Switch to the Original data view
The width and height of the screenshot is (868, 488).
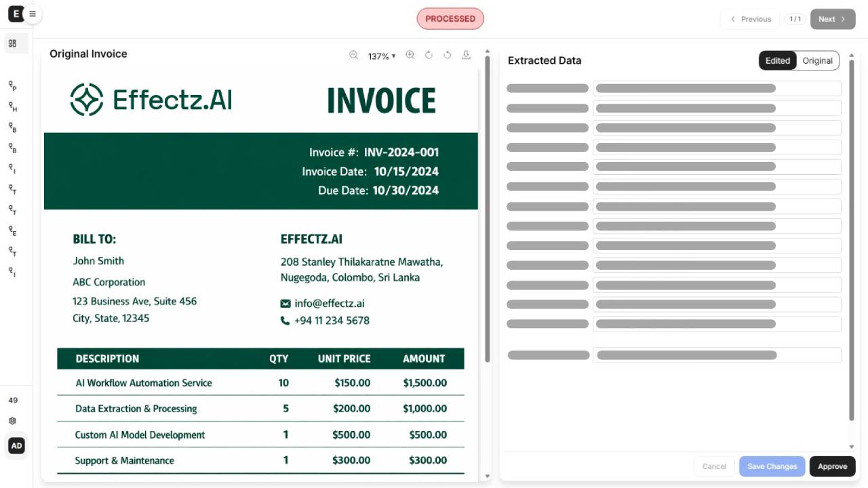pos(817,60)
